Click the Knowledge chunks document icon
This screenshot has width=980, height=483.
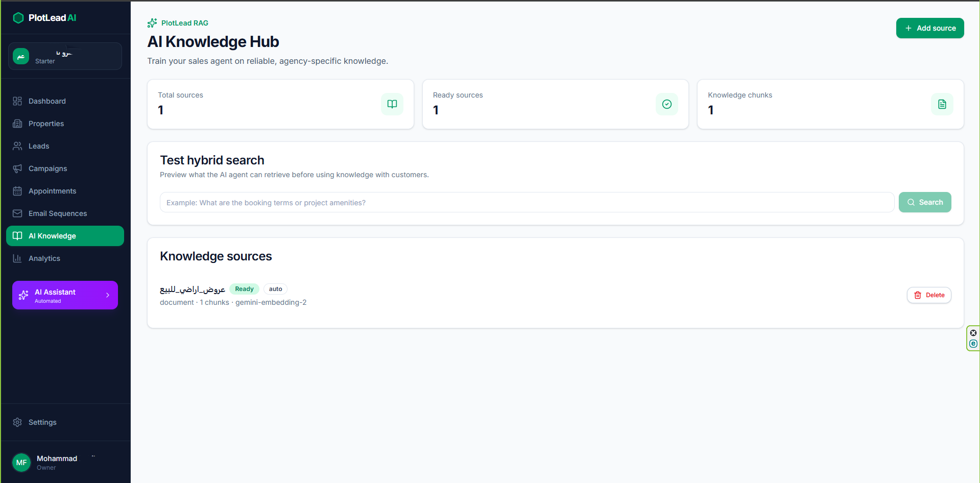pos(942,104)
